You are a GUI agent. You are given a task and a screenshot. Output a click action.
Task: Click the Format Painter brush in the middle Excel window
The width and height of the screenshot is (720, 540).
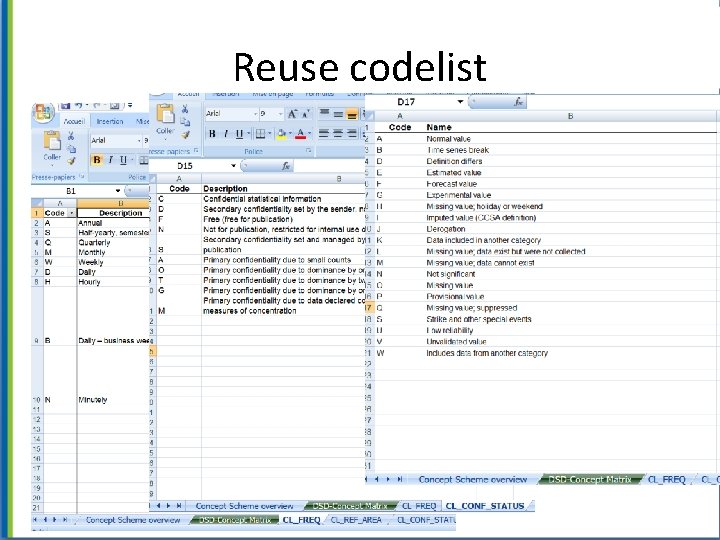click(185, 135)
